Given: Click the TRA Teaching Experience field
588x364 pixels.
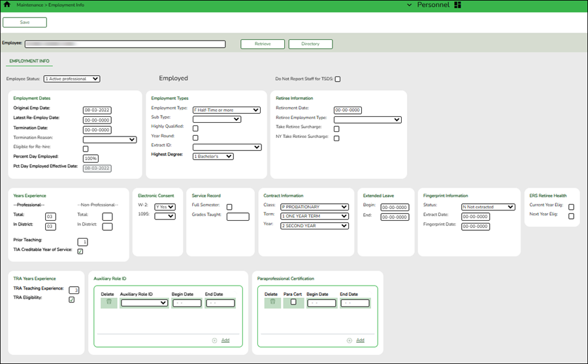Looking at the screenshot, I should point(74,290).
